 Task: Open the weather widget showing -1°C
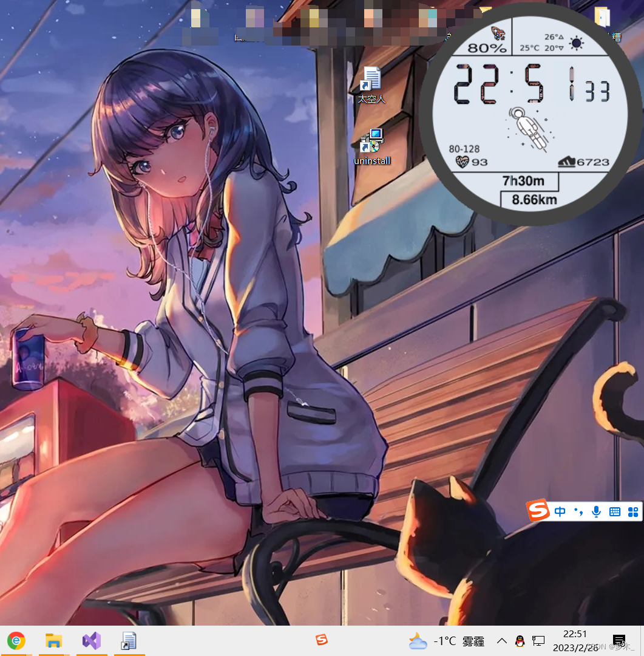point(446,641)
